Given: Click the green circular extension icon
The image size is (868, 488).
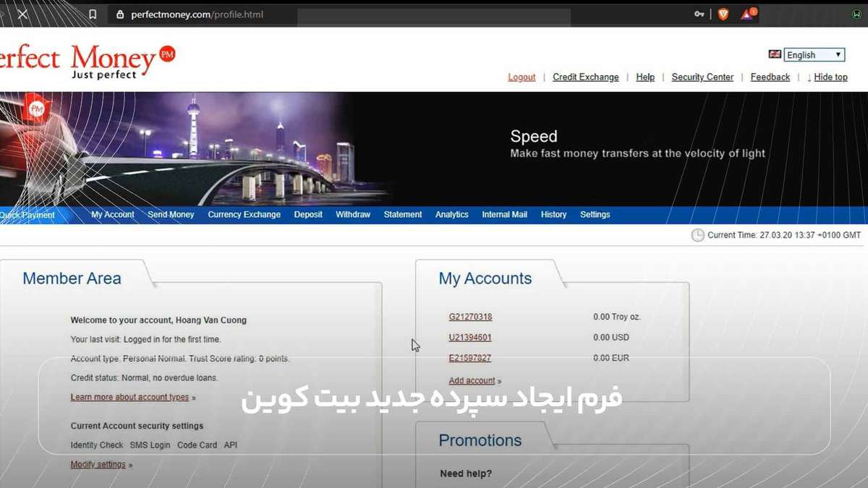Looking at the screenshot, I should 856,14.
